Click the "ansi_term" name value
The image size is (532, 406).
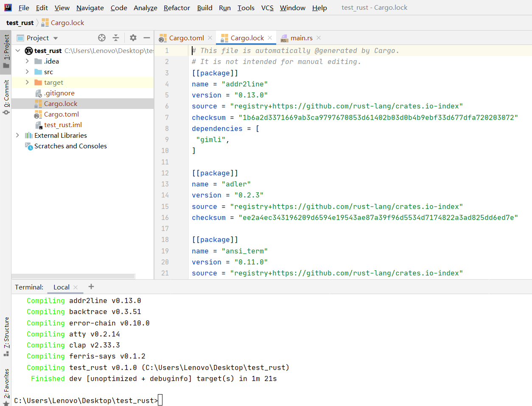(x=245, y=251)
